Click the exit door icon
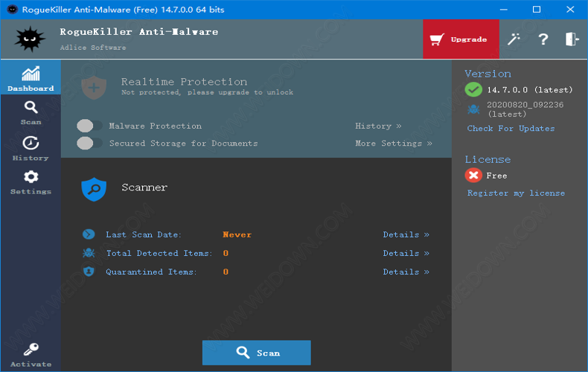The image size is (588, 372). (572, 39)
